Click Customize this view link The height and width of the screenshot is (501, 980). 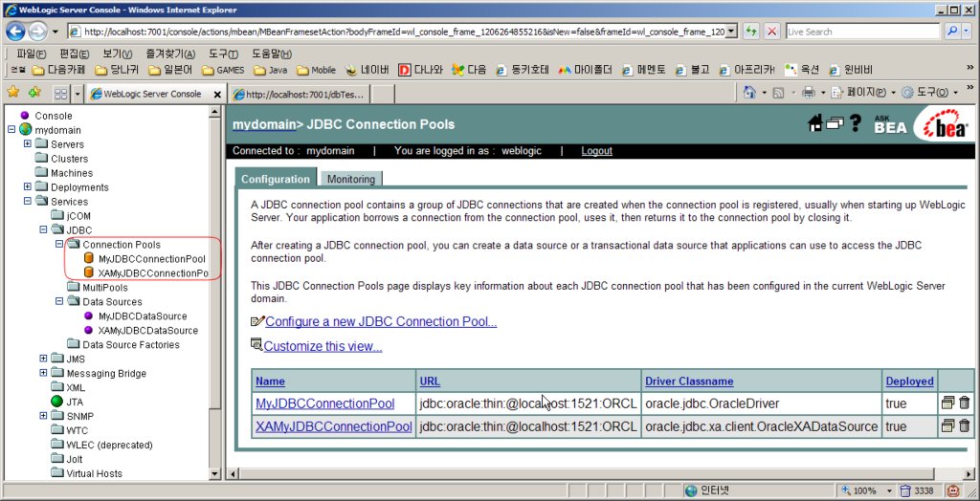coord(323,346)
